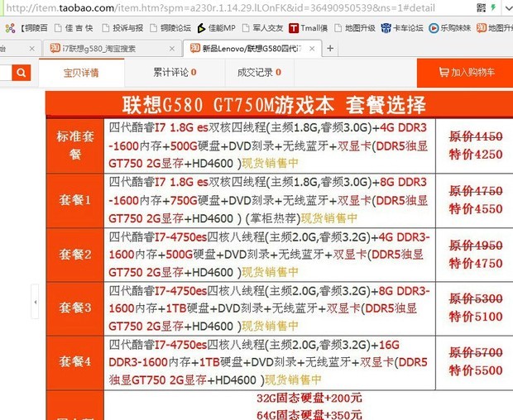
Task: Click the 特价5500 price text
Action: pyautogui.click(x=476, y=370)
